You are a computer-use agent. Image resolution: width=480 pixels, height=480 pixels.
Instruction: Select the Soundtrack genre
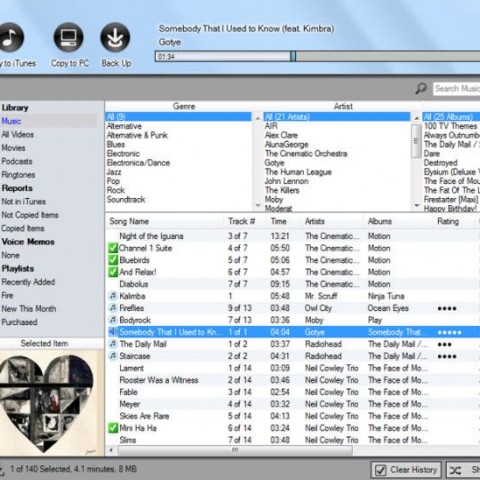click(x=126, y=199)
